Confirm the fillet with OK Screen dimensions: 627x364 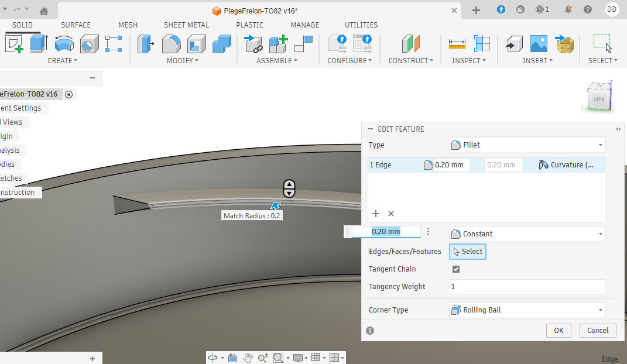(559, 330)
